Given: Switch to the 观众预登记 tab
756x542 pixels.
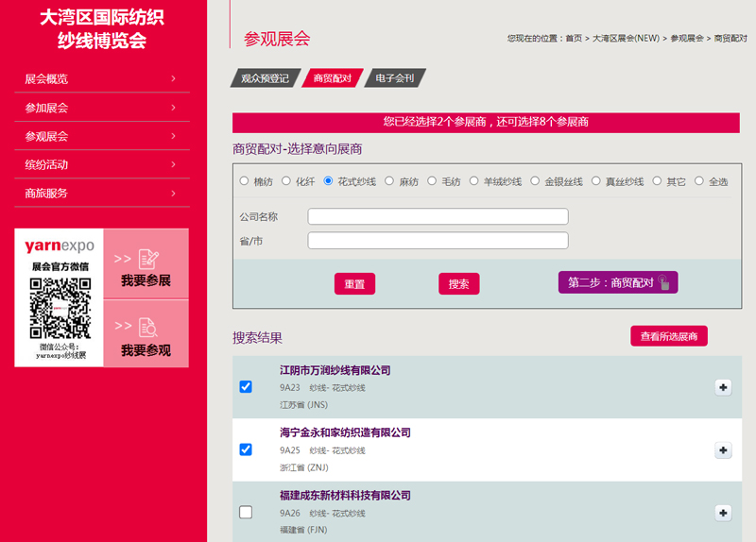Looking at the screenshot, I should (266, 78).
